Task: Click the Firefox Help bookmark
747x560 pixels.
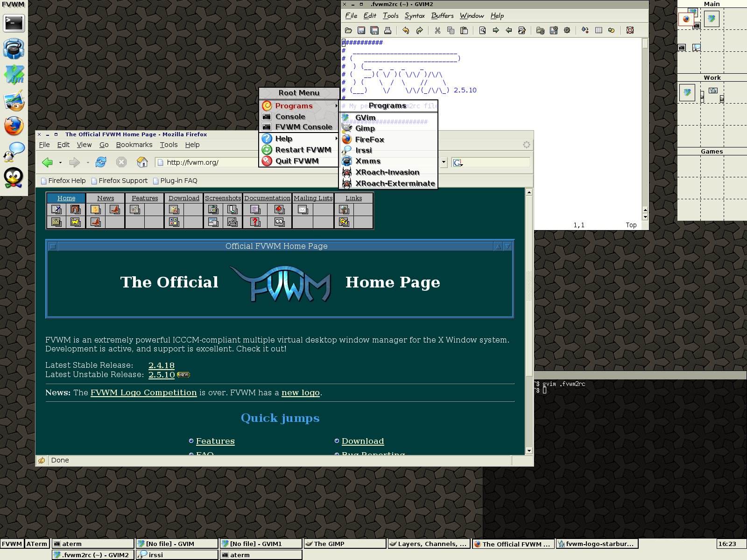Action: [x=63, y=181]
